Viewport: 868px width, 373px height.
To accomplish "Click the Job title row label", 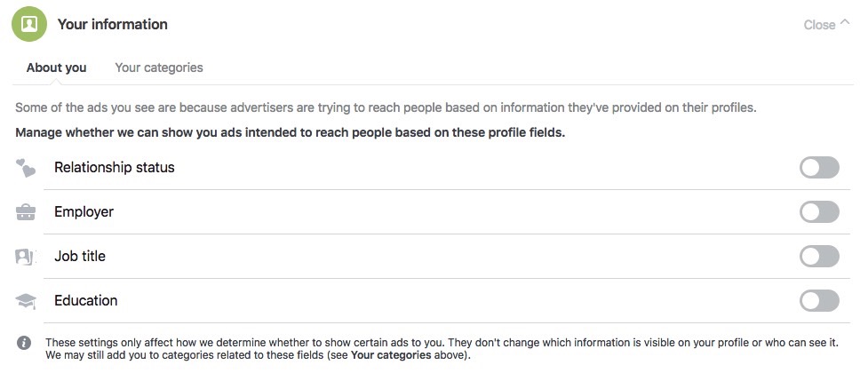I will 80,257.
